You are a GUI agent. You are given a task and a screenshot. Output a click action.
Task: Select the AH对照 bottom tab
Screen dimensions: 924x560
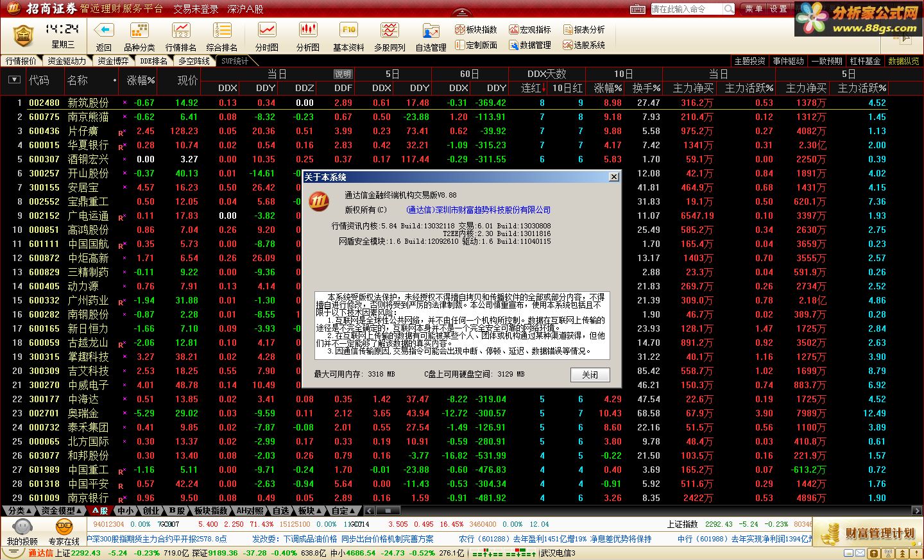pos(250,511)
